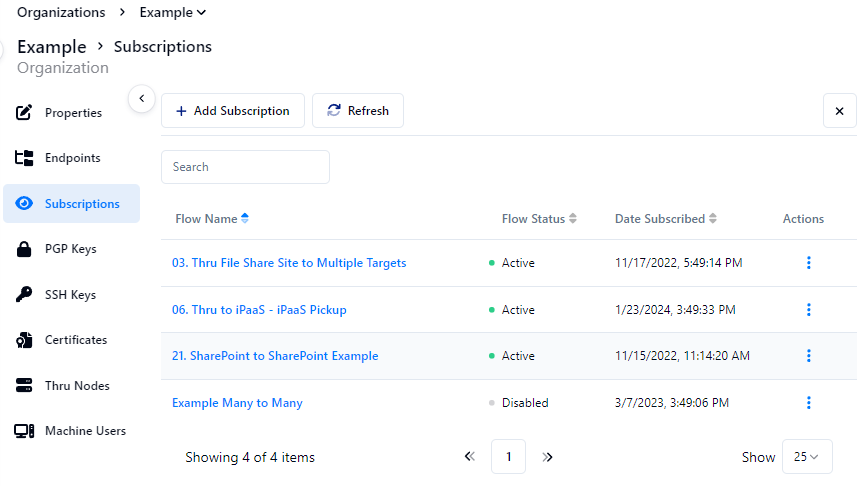Open the 06. Thru to iPaaS flow link
Viewport: 866px width, 486px height.
tap(259, 310)
